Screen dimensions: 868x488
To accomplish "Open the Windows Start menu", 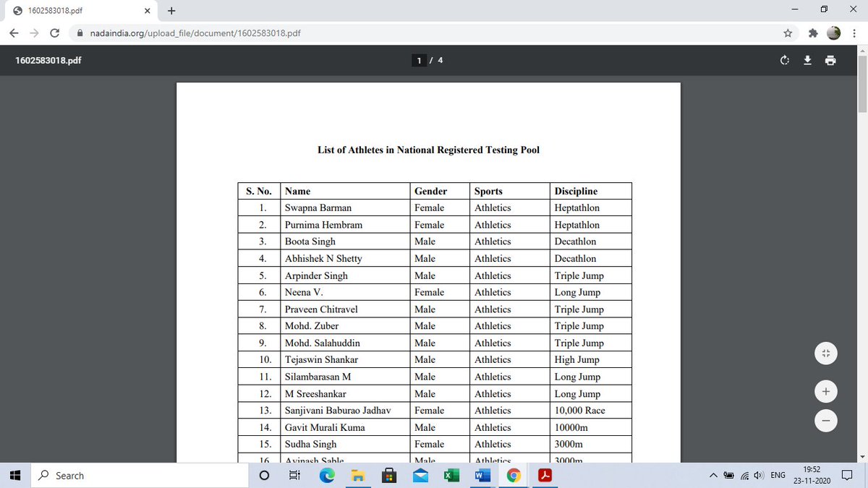I will [14, 475].
